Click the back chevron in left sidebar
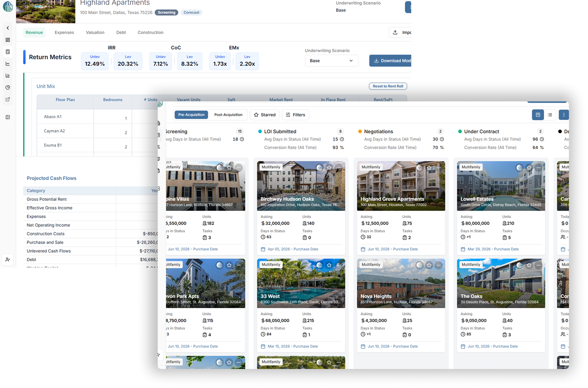Screen dimensions: 588x388 click(8, 28)
